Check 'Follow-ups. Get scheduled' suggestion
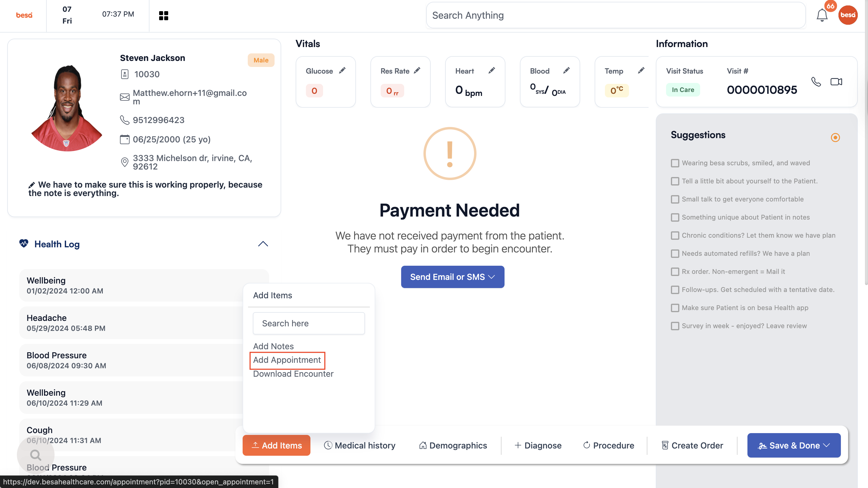The width and height of the screenshot is (868, 488). point(675,290)
